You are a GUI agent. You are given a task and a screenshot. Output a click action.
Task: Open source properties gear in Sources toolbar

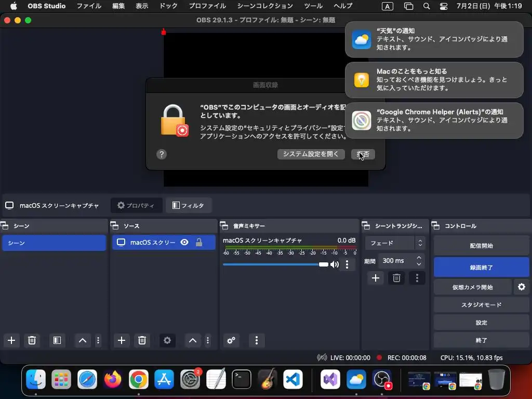pyautogui.click(x=167, y=340)
